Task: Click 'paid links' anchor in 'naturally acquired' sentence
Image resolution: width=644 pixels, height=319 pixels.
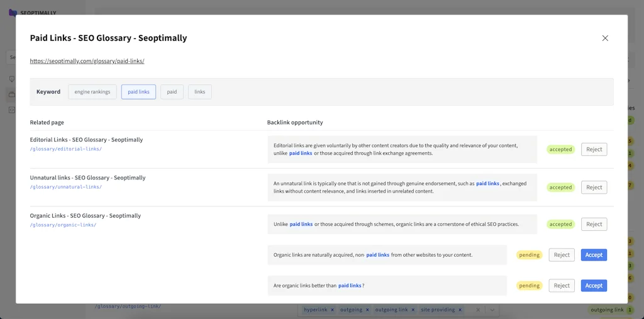Action: point(378,255)
